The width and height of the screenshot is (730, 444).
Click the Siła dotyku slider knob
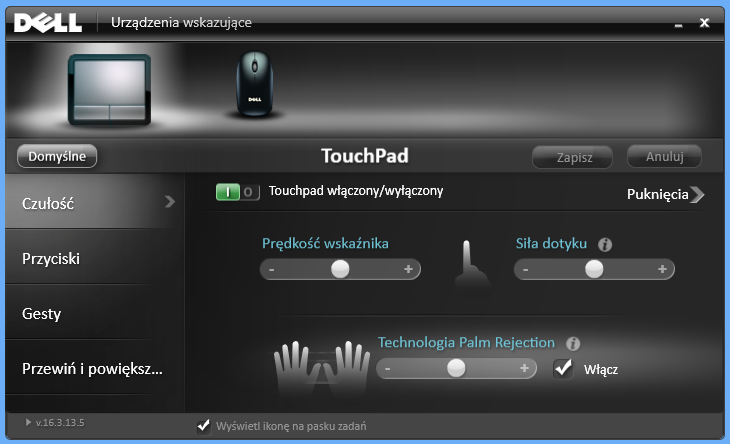coord(594,269)
